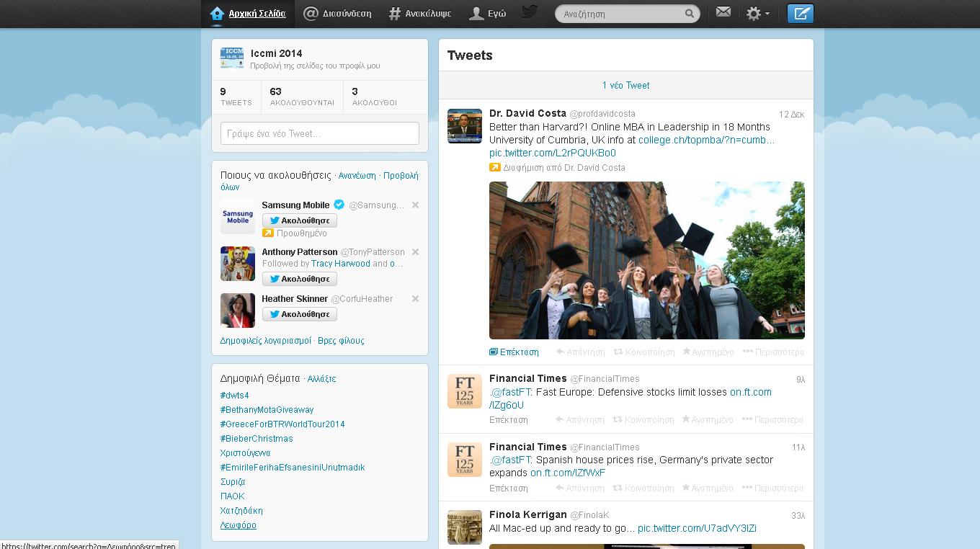The height and width of the screenshot is (549, 980).
Task: Open the Βρες φίλους link
Action: pyautogui.click(x=341, y=341)
